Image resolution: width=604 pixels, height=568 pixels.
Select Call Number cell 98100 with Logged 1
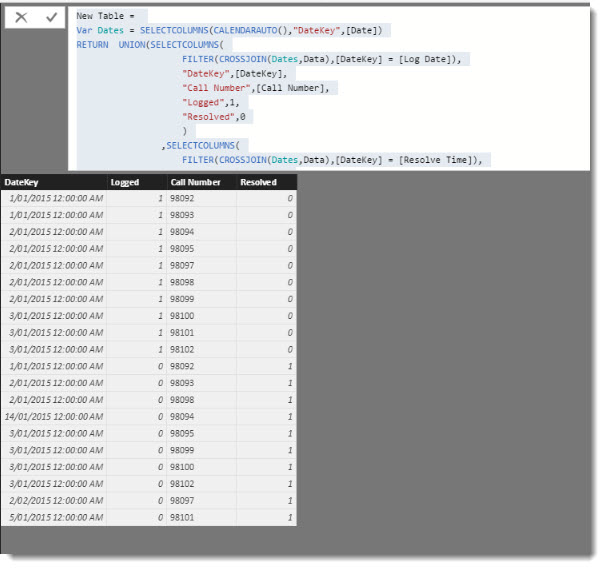click(201, 316)
